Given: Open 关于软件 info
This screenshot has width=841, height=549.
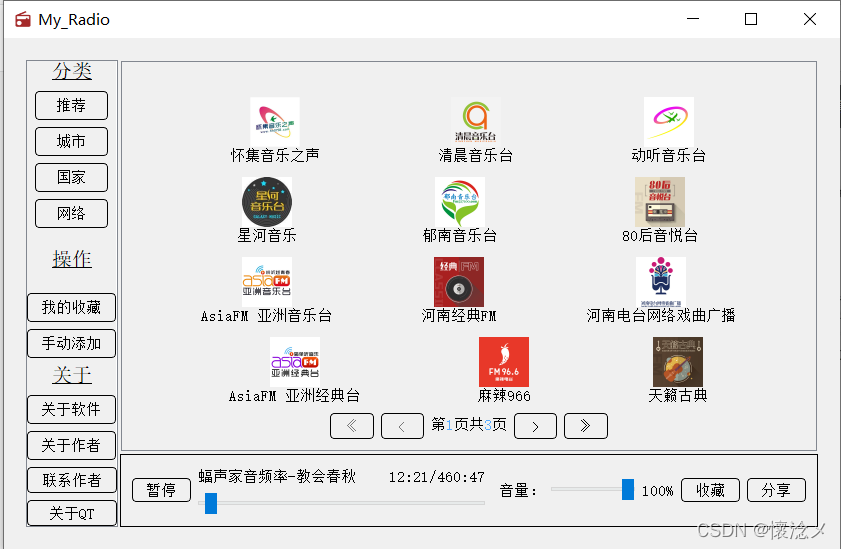Looking at the screenshot, I should (x=71, y=410).
